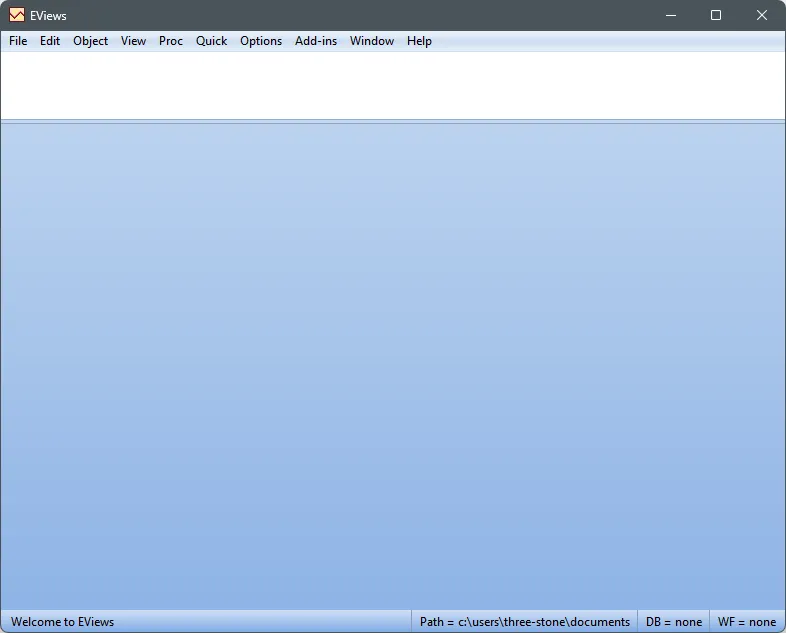
Task: Open the Proc menu
Action: (x=170, y=41)
